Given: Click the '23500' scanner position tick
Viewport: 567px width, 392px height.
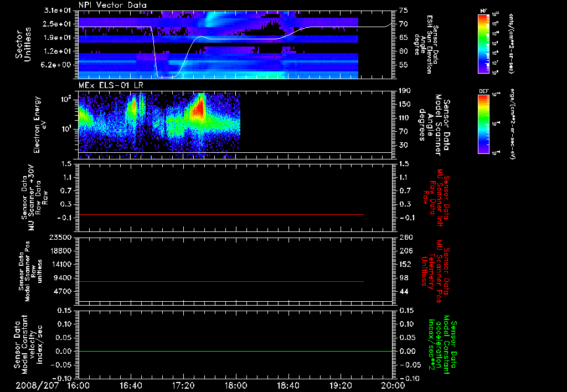Looking at the screenshot, I should coord(60,237).
